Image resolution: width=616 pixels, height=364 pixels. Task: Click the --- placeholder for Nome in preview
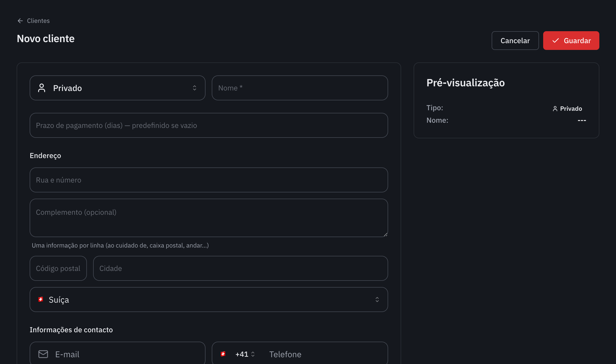coord(582,120)
